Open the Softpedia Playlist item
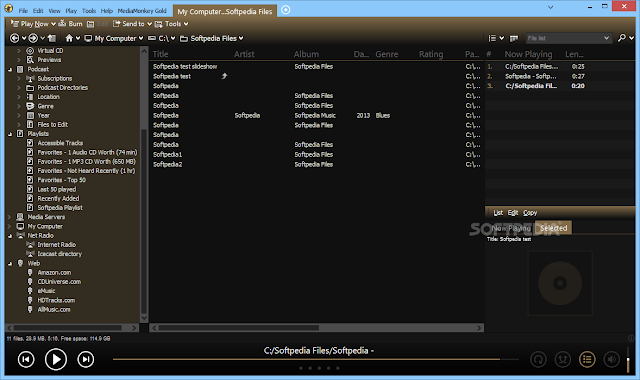Viewport: 640px width, 380px height. pyautogui.click(x=60, y=208)
